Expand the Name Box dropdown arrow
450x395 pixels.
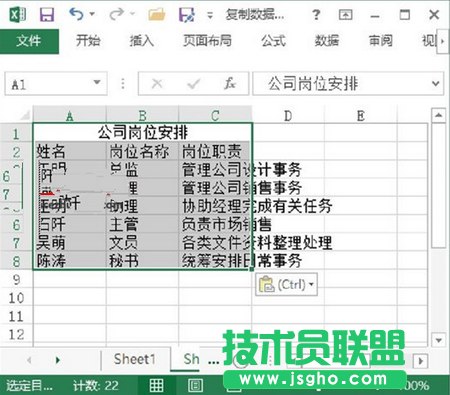[97, 82]
